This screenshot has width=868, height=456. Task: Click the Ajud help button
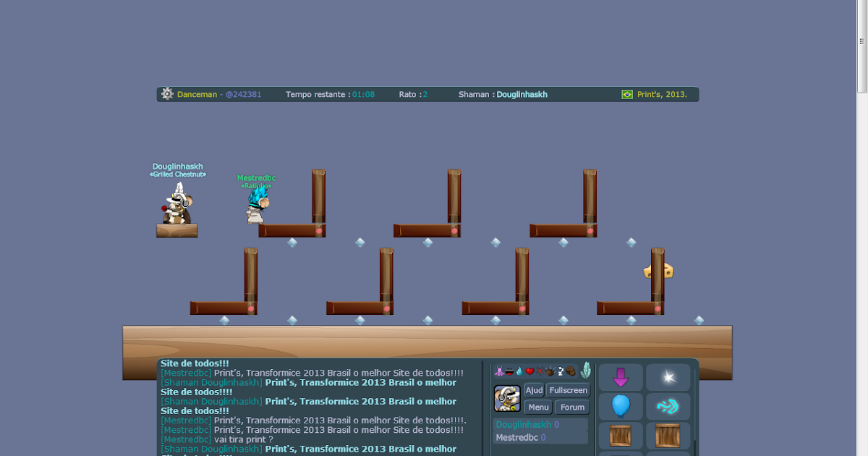coord(534,390)
